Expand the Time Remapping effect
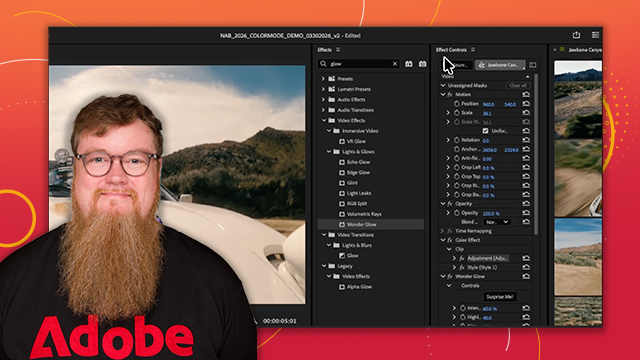This screenshot has width=640, height=360. (442, 231)
